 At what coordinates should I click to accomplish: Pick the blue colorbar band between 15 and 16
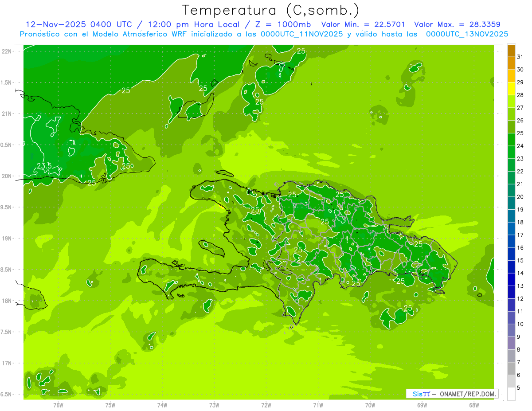[x=511, y=254]
